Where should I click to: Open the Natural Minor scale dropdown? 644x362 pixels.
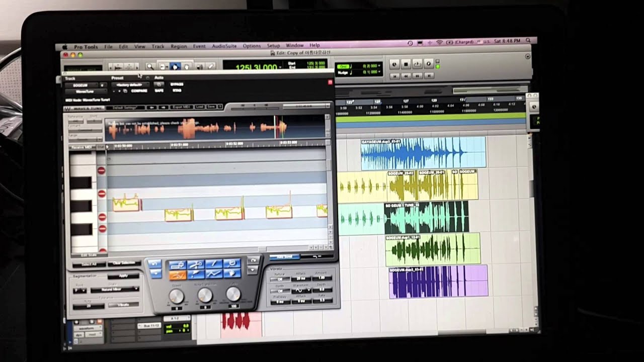115,290
